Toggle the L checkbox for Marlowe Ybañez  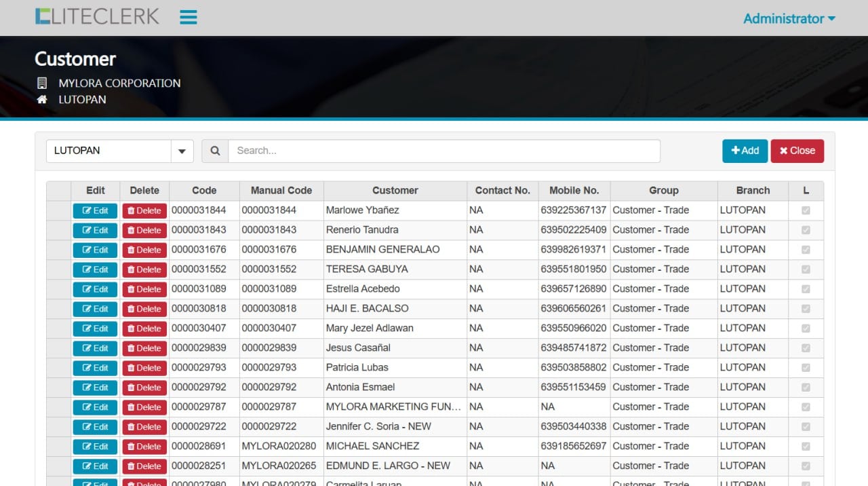click(x=806, y=210)
